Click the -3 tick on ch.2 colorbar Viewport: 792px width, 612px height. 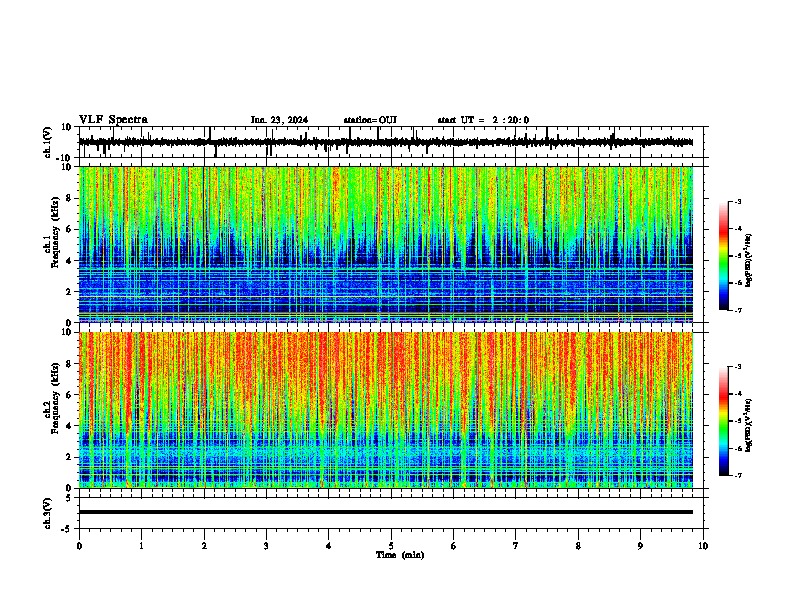pos(737,367)
